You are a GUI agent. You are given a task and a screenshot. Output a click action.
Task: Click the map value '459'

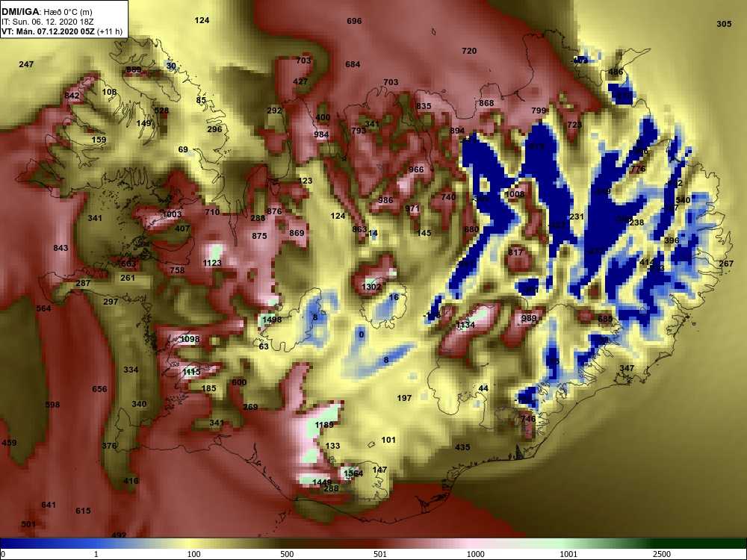[9, 443]
